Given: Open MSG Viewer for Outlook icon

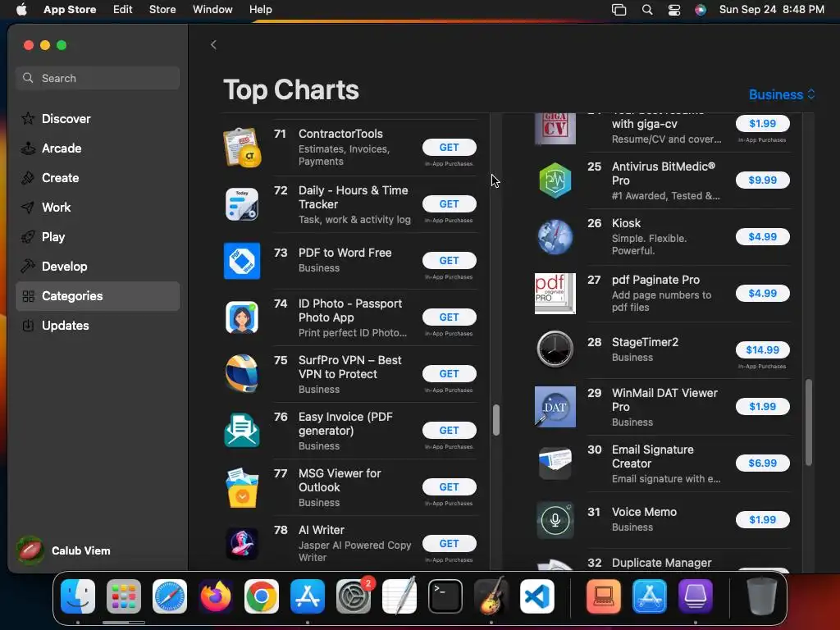Looking at the screenshot, I should click(x=242, y=487).
